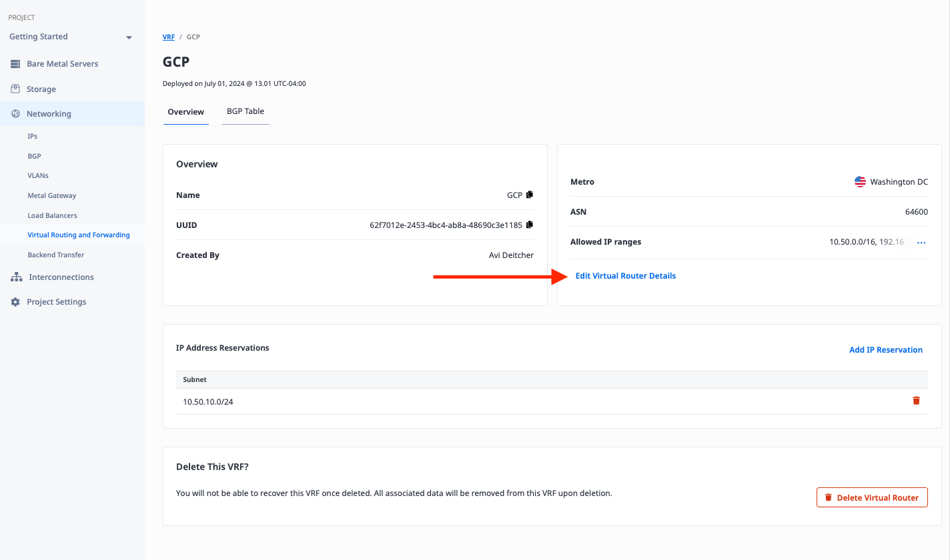Click the Project Settings gear icon
Image resolution: width=950 pixels, height=560 pixels.
coord(15,302)
